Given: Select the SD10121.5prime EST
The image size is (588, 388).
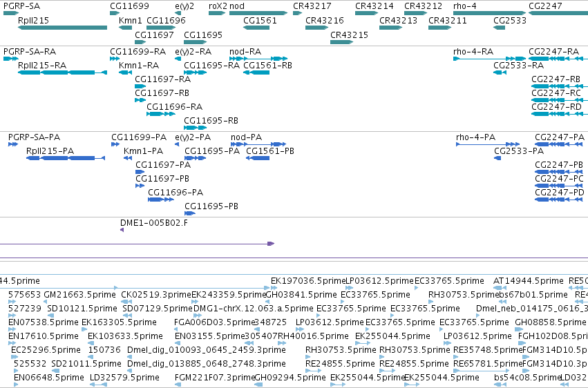Looking at the screenshot, I should [x=51, y=316].
